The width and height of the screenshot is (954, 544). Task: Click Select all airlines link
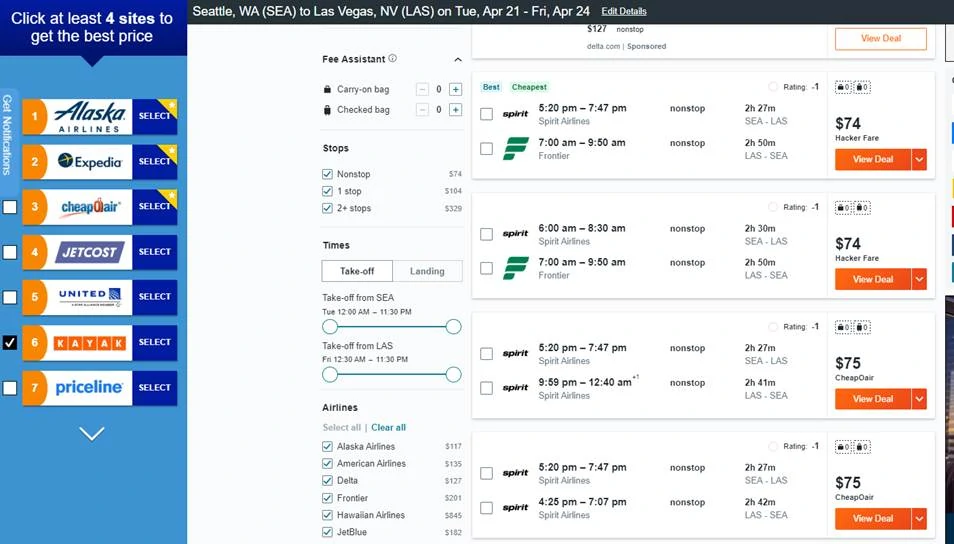341,427
